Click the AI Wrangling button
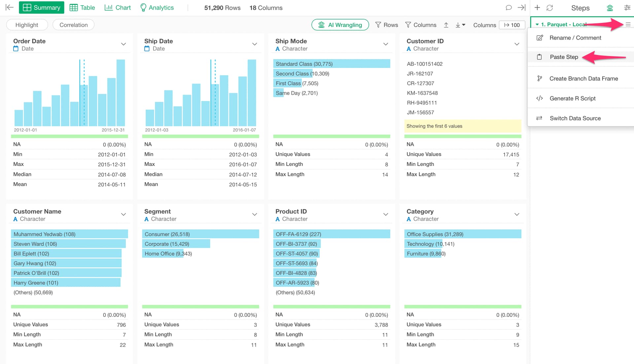The width and height of the screenshot is (634, 364). pos(340,25)
